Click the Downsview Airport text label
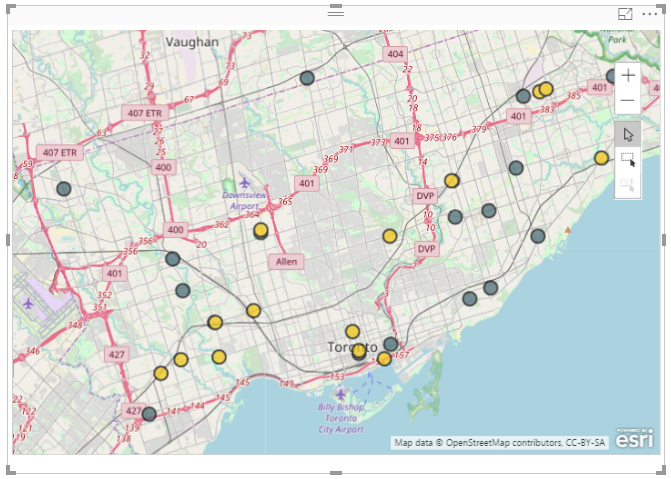 tap(244, 200)
